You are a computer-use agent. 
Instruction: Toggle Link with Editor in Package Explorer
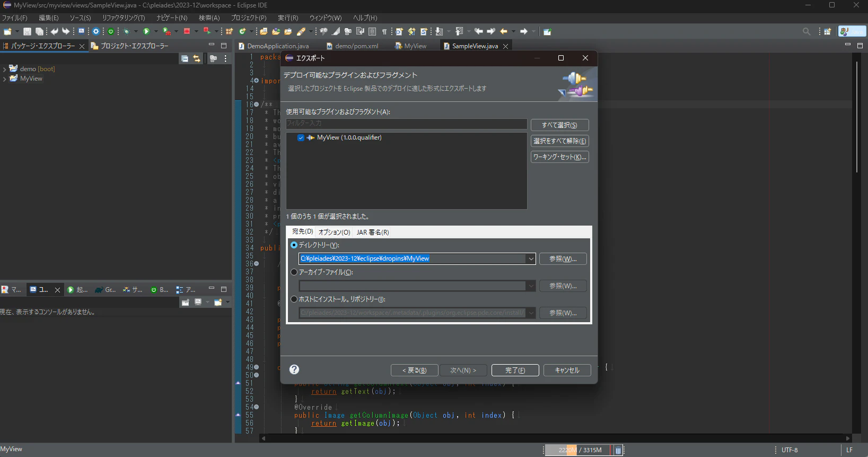(197, 59)
